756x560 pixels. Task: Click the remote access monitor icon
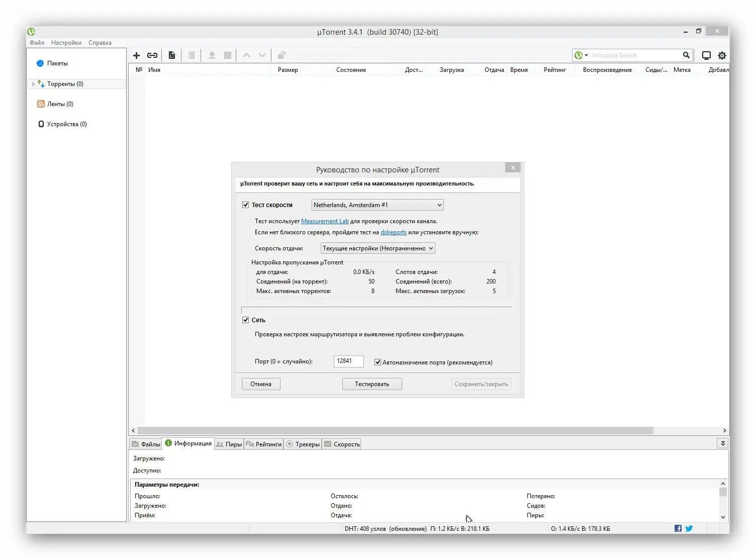pyautogui.click(x=706, y=55)
